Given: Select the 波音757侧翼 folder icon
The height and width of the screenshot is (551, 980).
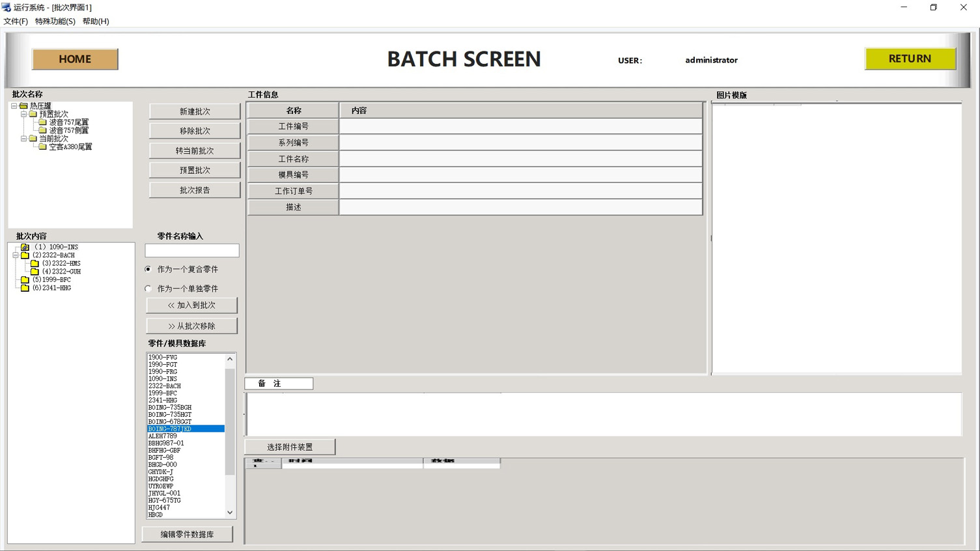Looking at the screenshot, I should pyautogui.click(x=42, y=130).
